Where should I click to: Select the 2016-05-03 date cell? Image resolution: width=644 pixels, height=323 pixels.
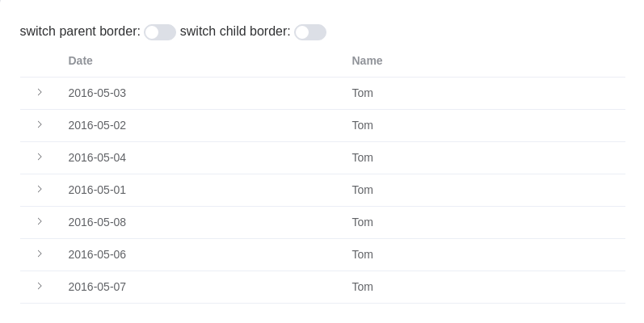[97, 93]
